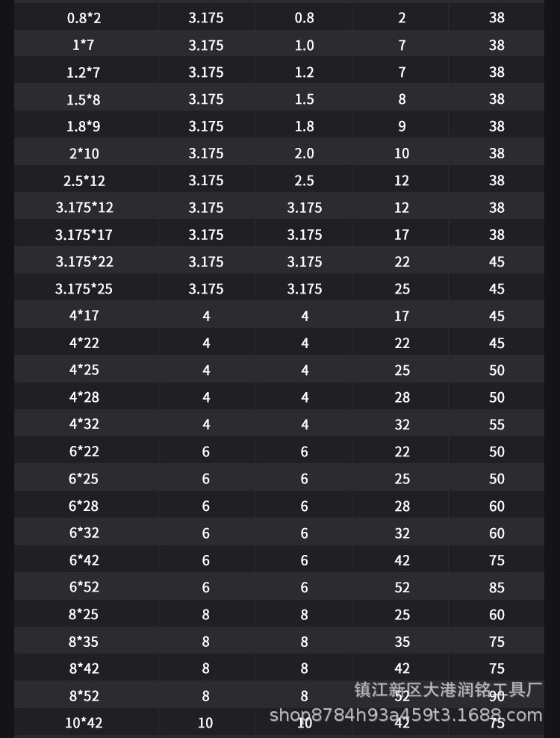Click the blade length value 35

coord(402,642)
